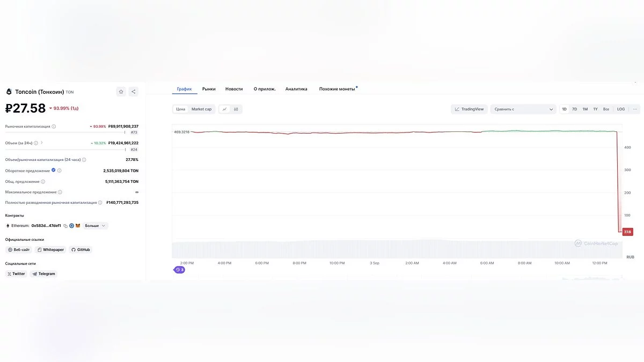Screen dimensions: 644x362
Task: Expand the Больше contracts dropdown
Action: [x=95, y=226]
